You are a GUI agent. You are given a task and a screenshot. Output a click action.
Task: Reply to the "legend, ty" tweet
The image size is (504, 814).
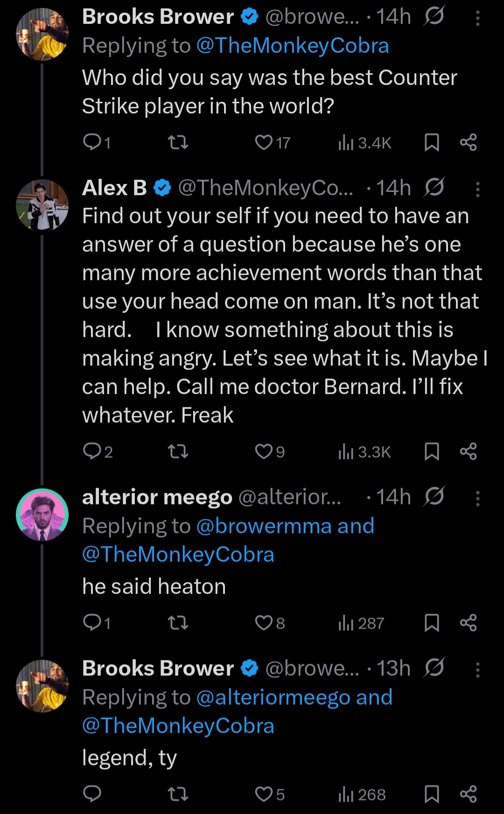(x=92, y=794)
